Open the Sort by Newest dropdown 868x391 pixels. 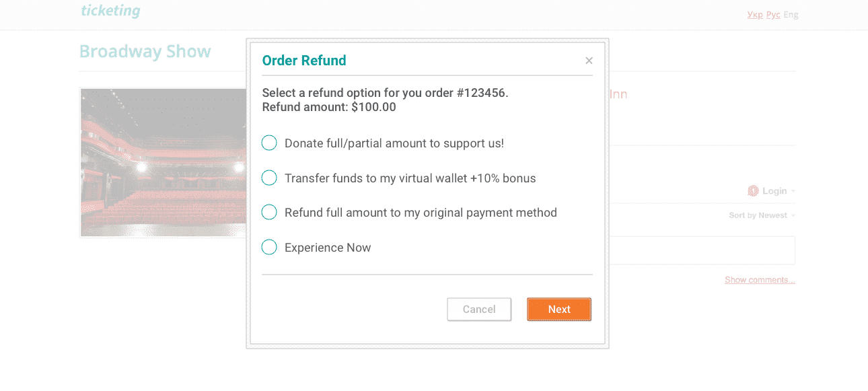point(762,215)
